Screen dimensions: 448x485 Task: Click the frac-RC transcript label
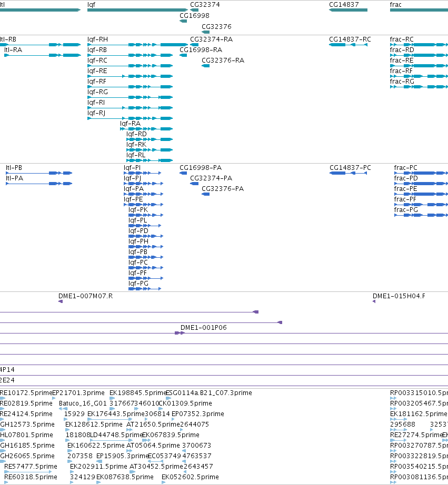(x=402, y=39)
